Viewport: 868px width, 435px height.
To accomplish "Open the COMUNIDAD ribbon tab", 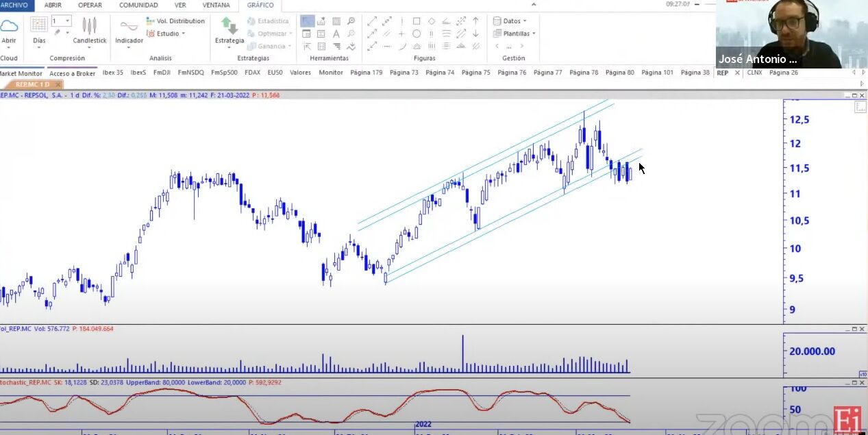I will click(138, 5).
